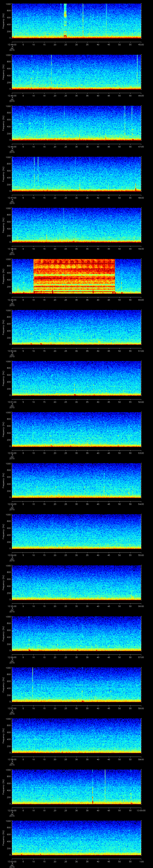Click the 12:51:00 start time label
153x868 pixels.
click(x=12, y=402)
